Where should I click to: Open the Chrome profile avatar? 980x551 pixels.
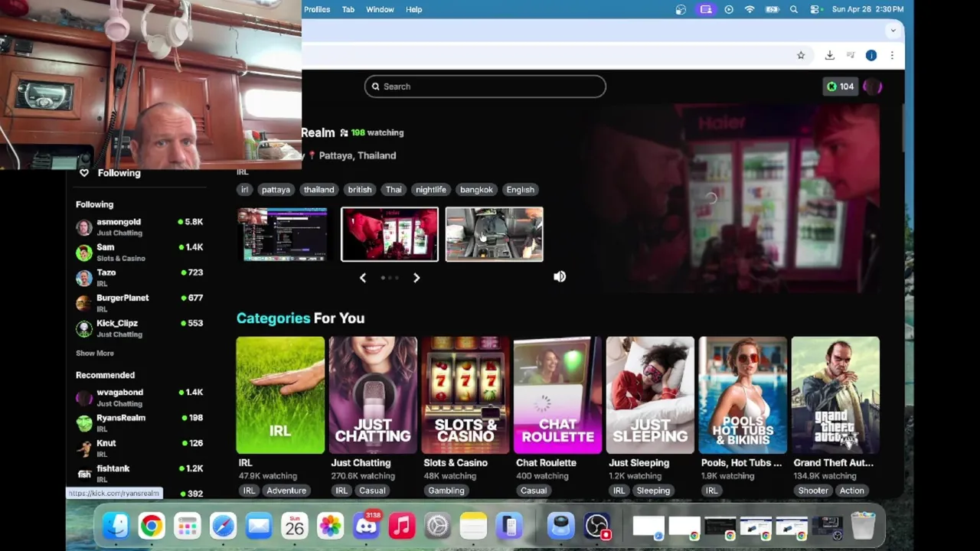point(871,55)
